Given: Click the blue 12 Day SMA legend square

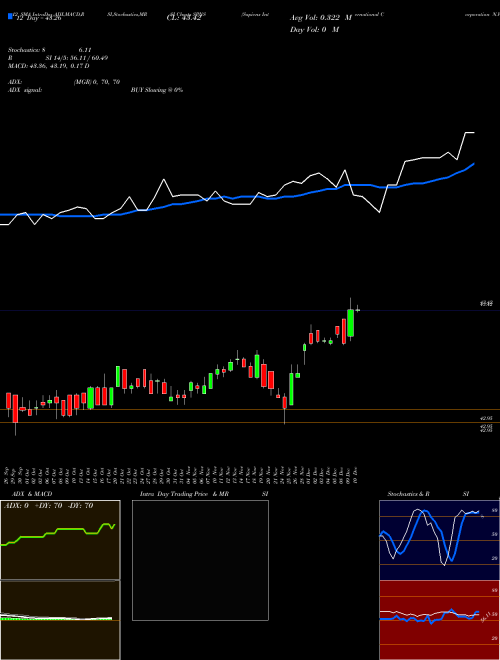Looking at the screenshot, I should [11, 16].
